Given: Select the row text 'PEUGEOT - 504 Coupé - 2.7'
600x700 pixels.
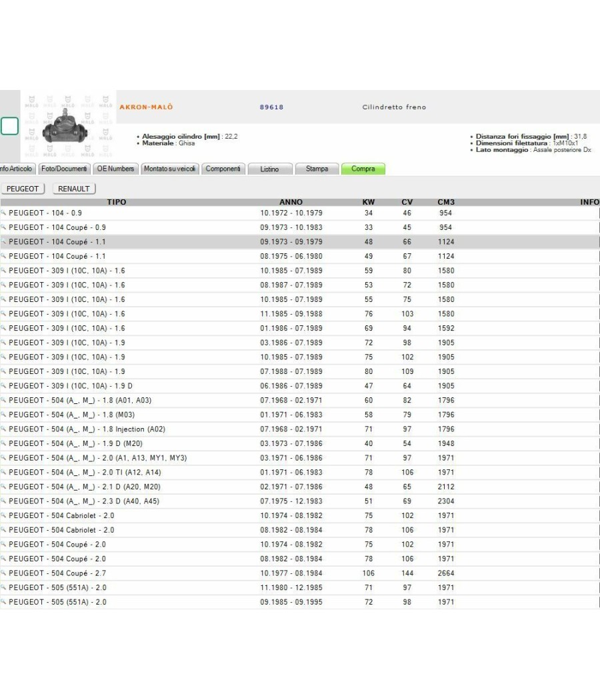Looking at the screenshot, I should pos(57,573).
